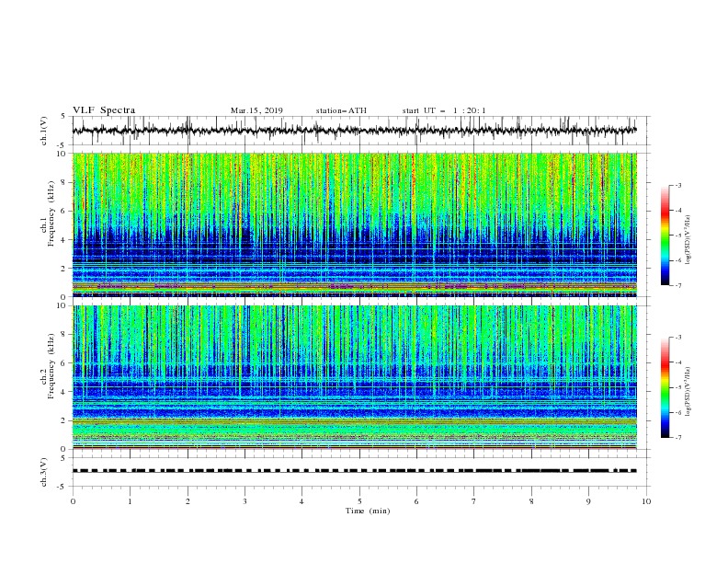Click the "-5" tick on ch.3(V) axis

click(x=62, y=487)
